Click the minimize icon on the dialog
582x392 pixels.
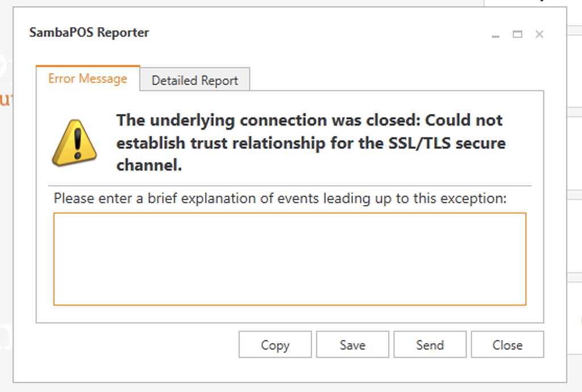coord(495,34)
